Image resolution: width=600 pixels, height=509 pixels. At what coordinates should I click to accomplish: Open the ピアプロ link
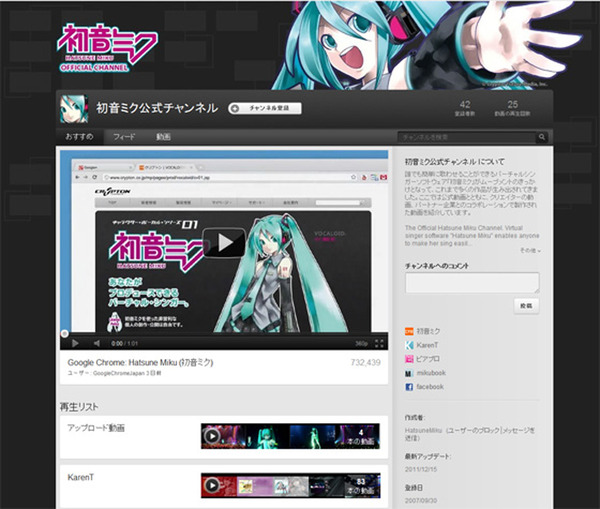[428, 359]
